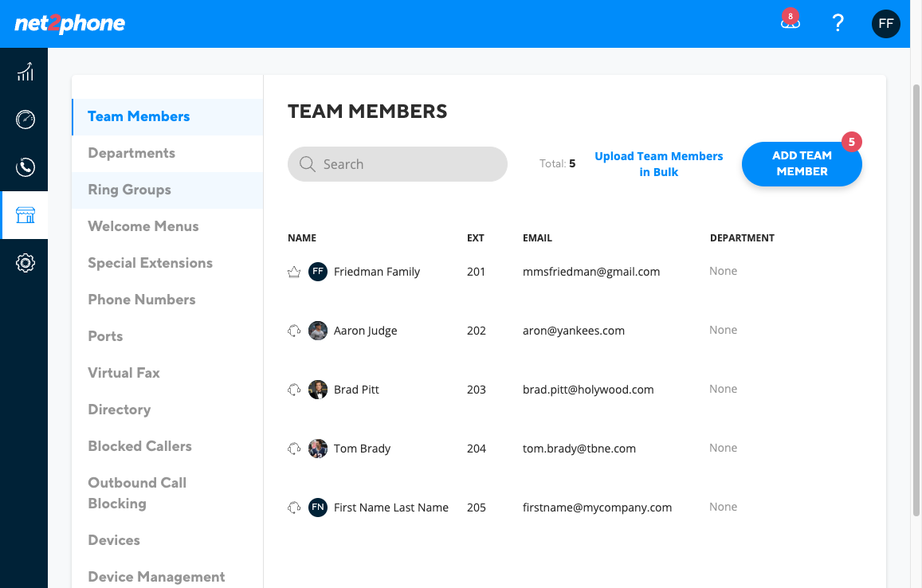Screen dimensions: 922x588
Task: Open the help question mark icon
Action: [838, 24]
